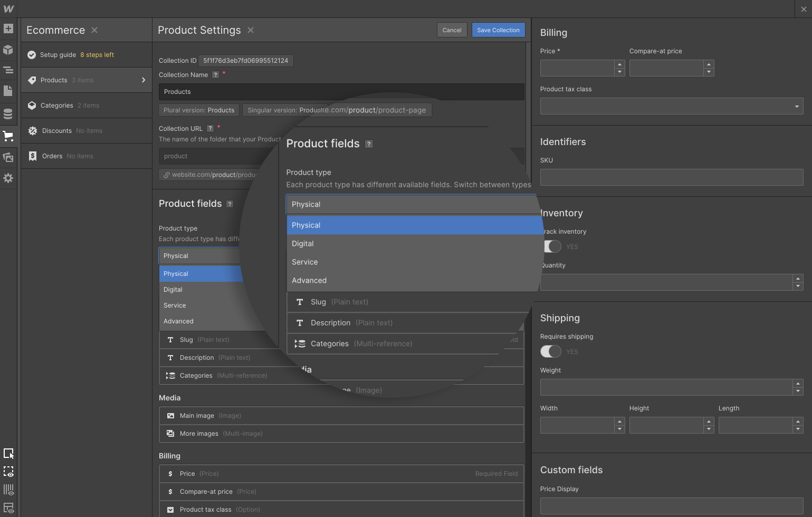The image size is (812, 517).
Task: Increase the Price stepper value
Action: coord(619,64)
